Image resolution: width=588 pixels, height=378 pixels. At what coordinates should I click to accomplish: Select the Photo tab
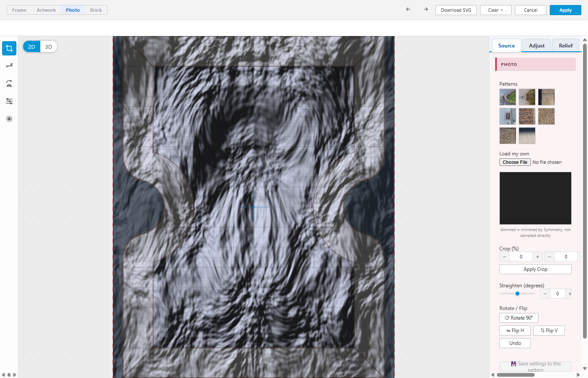coord(73,10)
